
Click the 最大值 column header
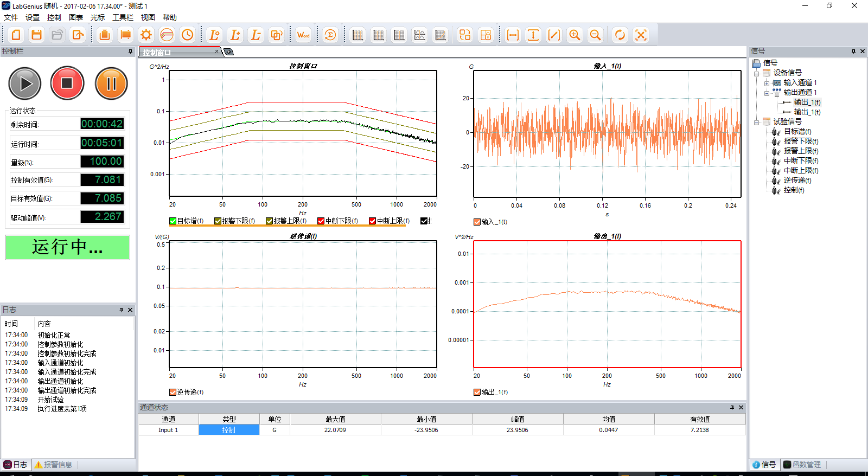335,419
